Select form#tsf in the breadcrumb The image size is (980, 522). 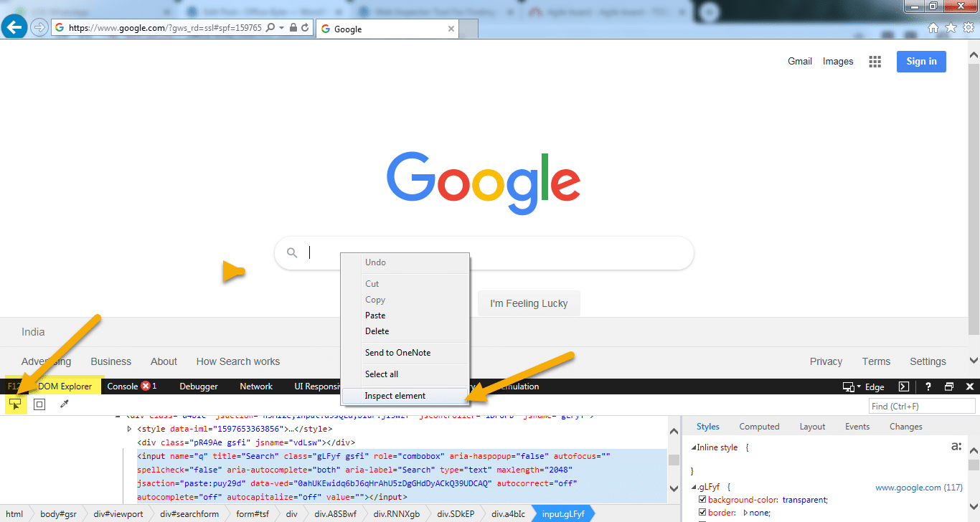(252, 514)
